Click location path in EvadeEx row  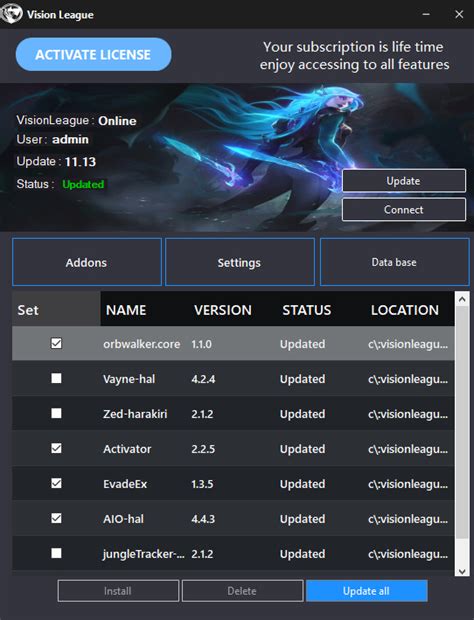408,484
